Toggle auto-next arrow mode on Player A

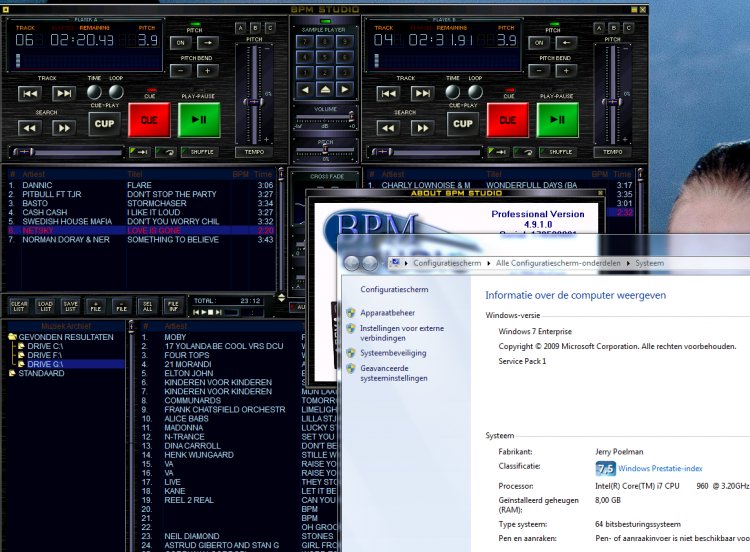coord(140,152)
